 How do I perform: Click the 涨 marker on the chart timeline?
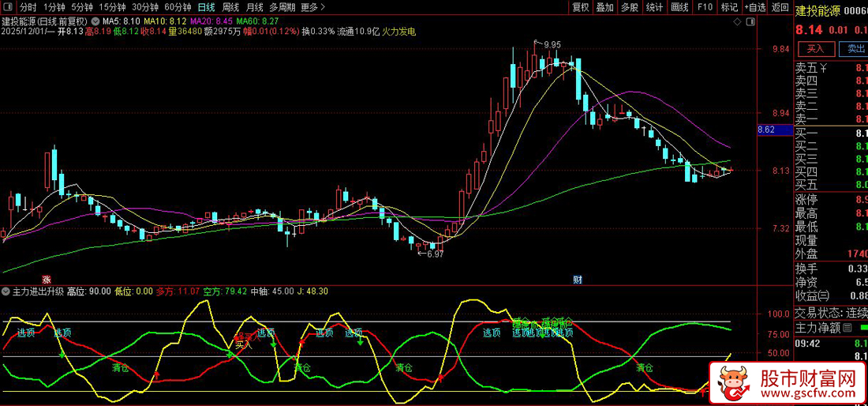(x=47, y=279)
